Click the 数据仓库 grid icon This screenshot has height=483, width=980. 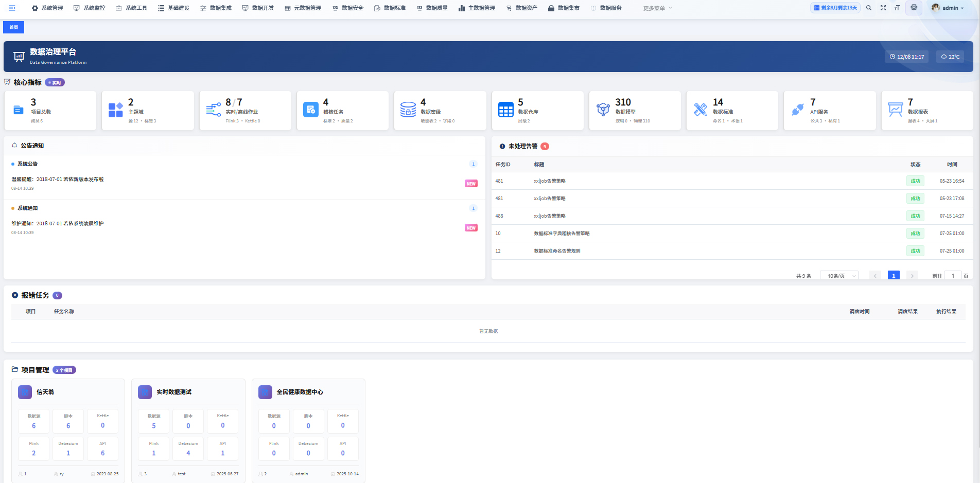coord(505,110)
